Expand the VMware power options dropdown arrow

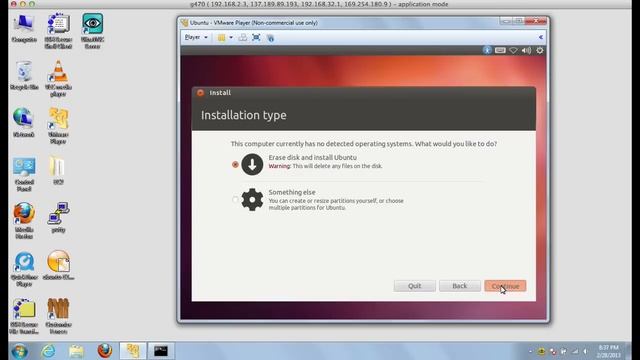tap(231, 38)
